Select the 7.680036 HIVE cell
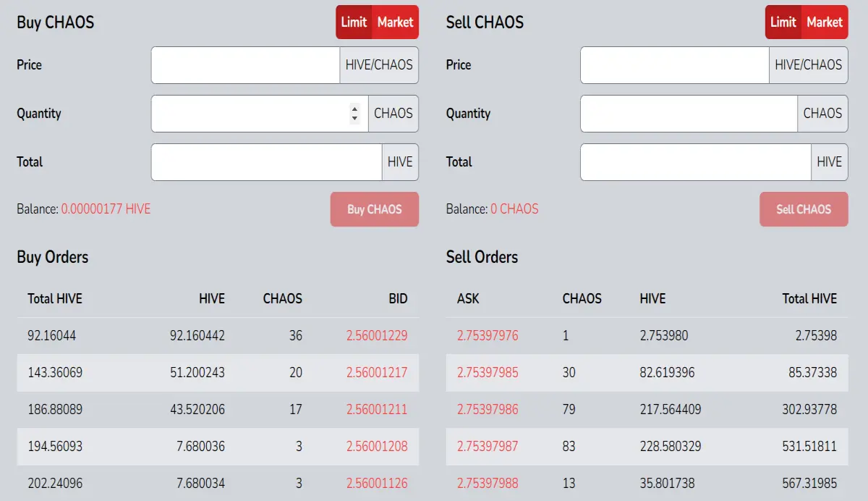 (200, 447)
